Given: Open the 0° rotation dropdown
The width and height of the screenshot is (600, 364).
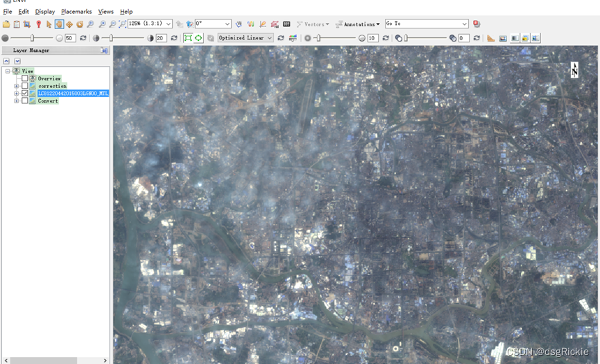Looking at the screenshot, I should [x=227, y=24].
